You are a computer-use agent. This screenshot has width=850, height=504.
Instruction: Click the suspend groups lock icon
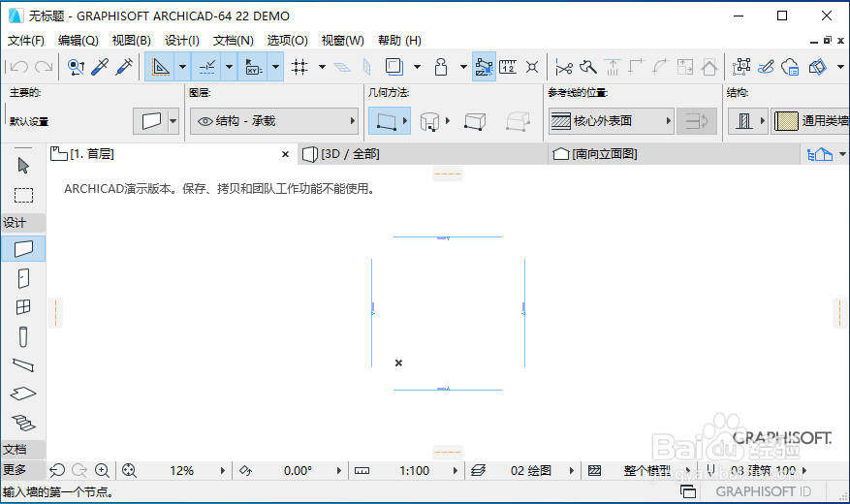[441, 67]
